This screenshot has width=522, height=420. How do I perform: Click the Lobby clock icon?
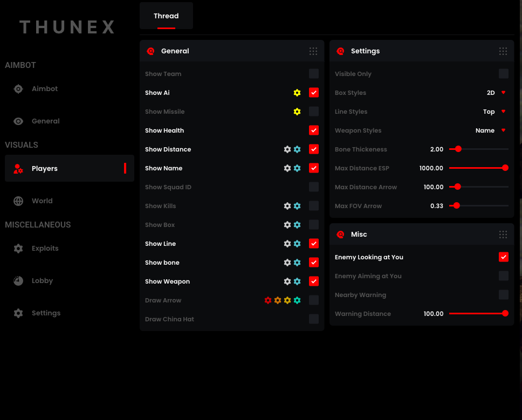tap(18, 280)
